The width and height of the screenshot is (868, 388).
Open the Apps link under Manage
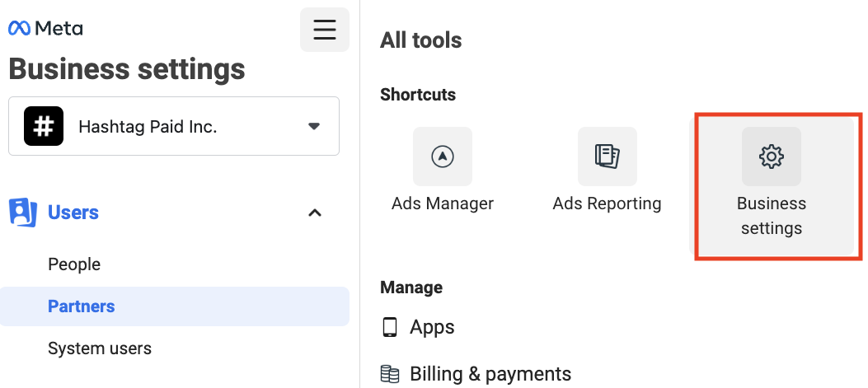(432, 327)
